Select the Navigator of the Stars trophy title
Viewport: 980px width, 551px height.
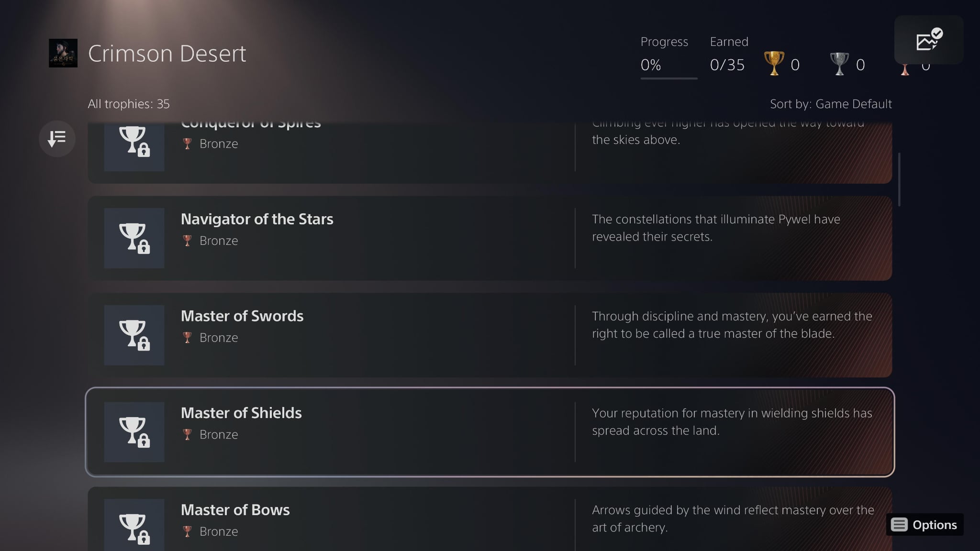click(257, 219)
